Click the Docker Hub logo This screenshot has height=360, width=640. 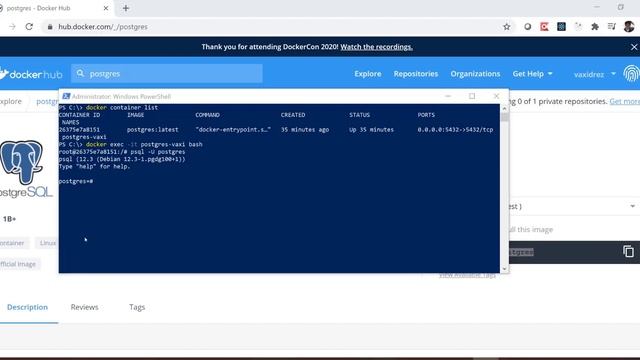click(x=31, y=74)
